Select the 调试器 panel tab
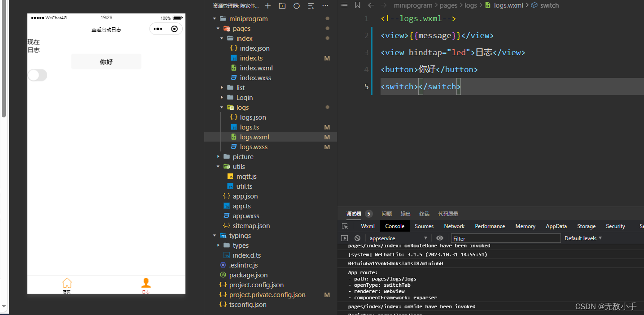This screenshot has height=315, width=644. click(x=354, y=214)
